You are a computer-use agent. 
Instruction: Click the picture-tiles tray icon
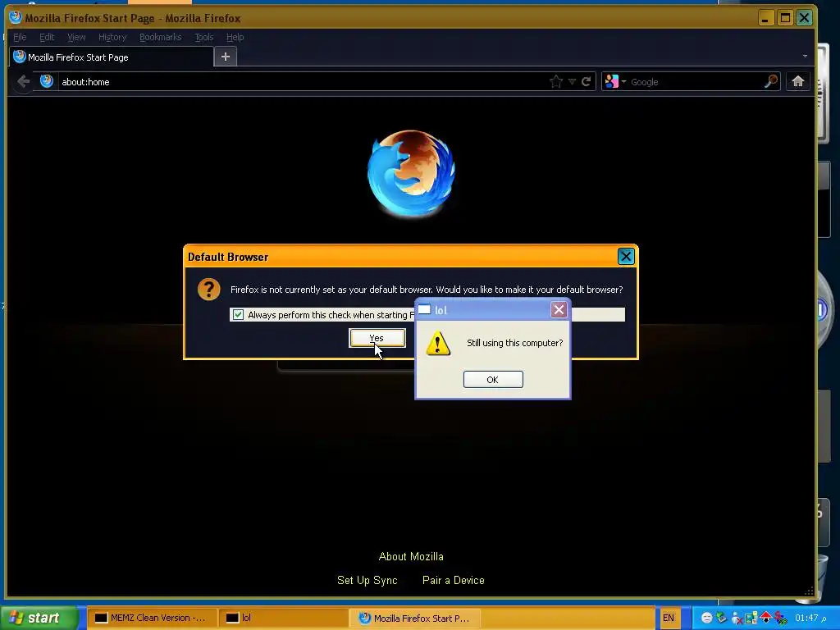coord(751,618)
